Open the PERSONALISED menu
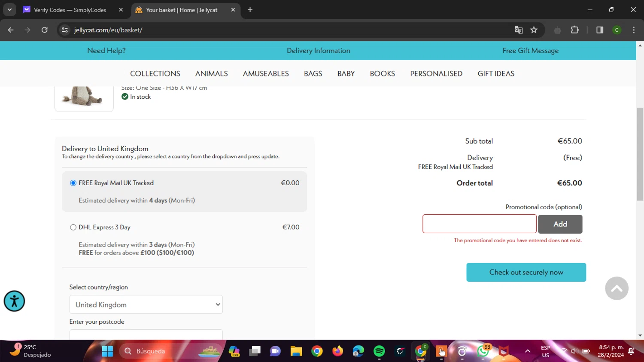The width and height of the screenshot is (644, 362). tap(436, 73)
